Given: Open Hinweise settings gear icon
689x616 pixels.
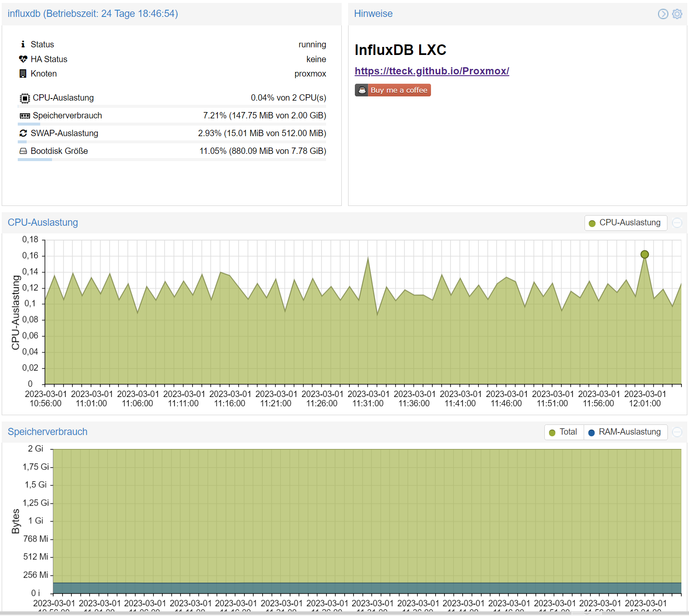Looking at the screenshot, I should pos(677,14).
